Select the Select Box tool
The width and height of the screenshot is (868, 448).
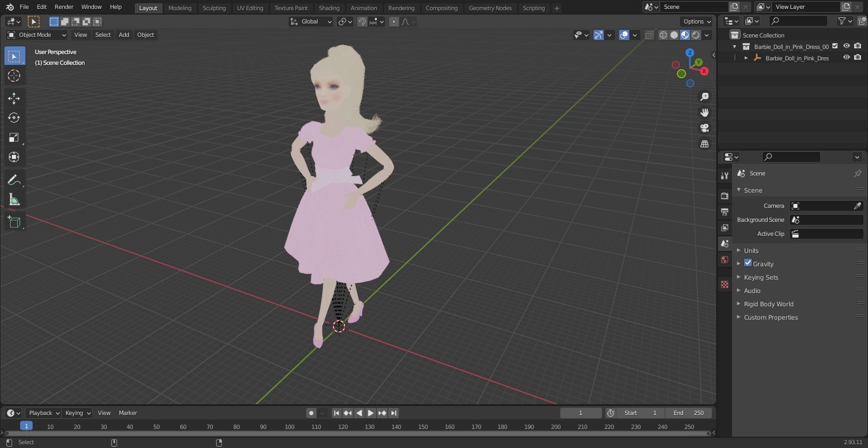point(14,56)
